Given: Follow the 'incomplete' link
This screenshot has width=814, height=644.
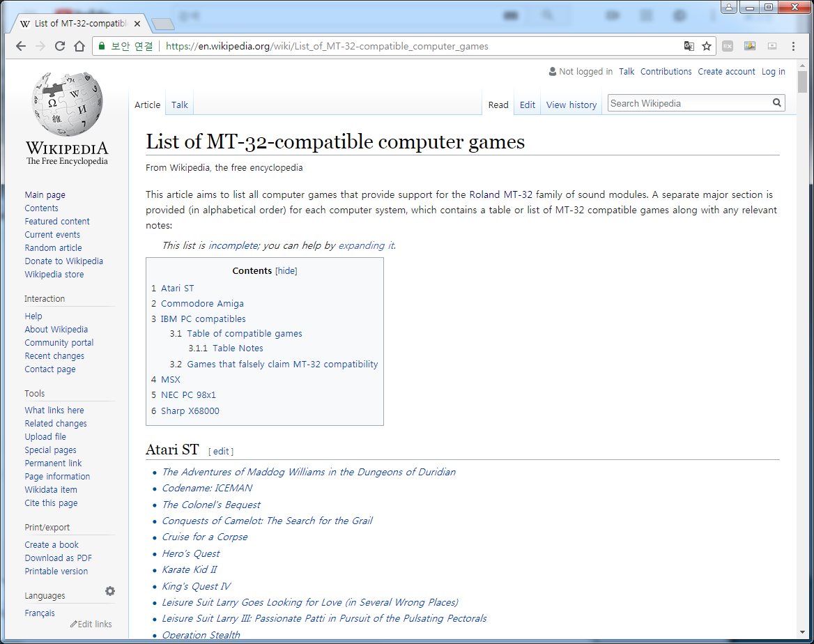Looking at the screenshot, I should (x=233, y=245).
